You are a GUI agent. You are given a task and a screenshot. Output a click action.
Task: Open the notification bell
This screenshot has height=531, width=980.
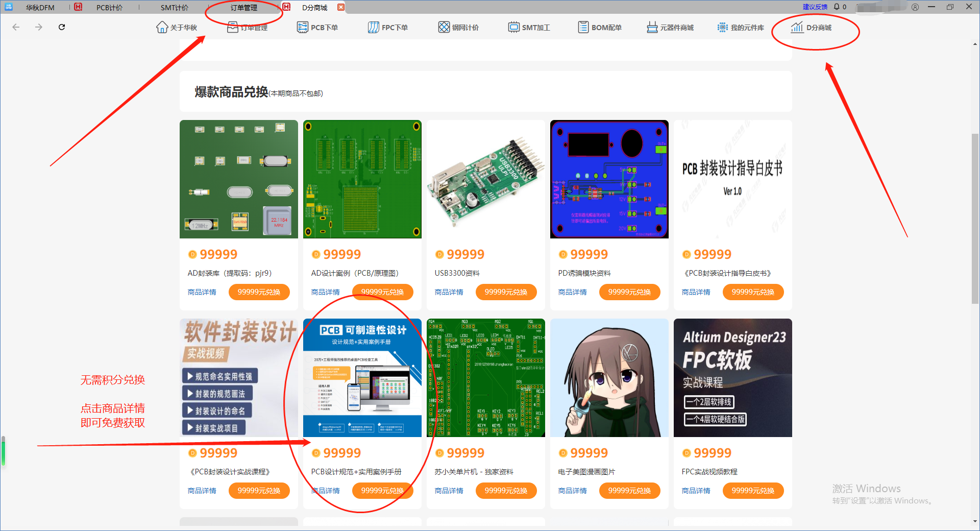[x=837, y=7]
